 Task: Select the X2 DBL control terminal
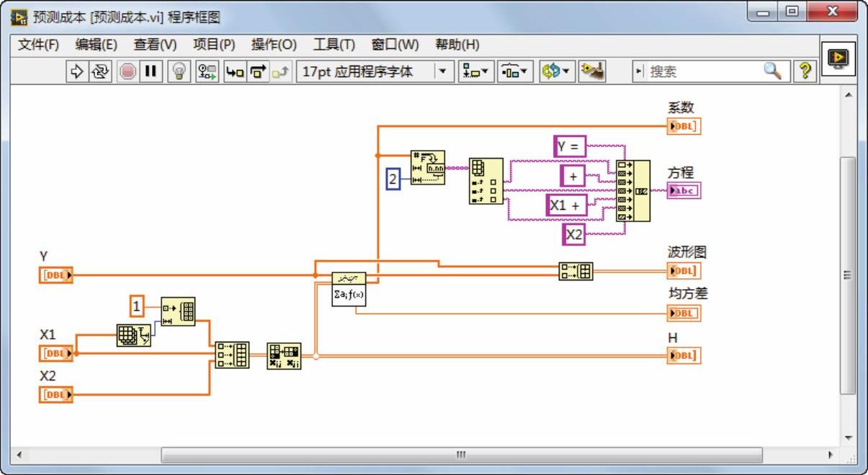(x=56, y=394)
